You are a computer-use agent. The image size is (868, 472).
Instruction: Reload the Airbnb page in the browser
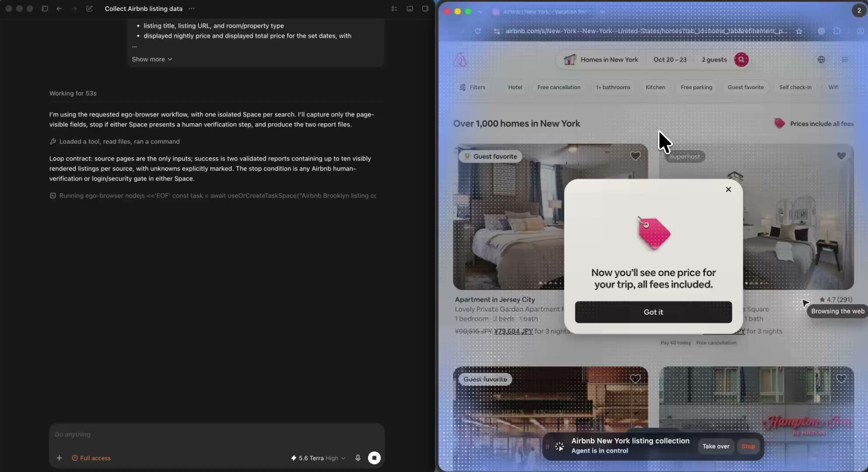tap(478, 31)
